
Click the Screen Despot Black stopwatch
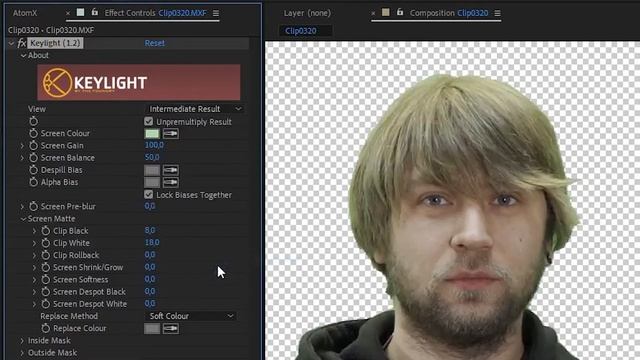point(46,292)
